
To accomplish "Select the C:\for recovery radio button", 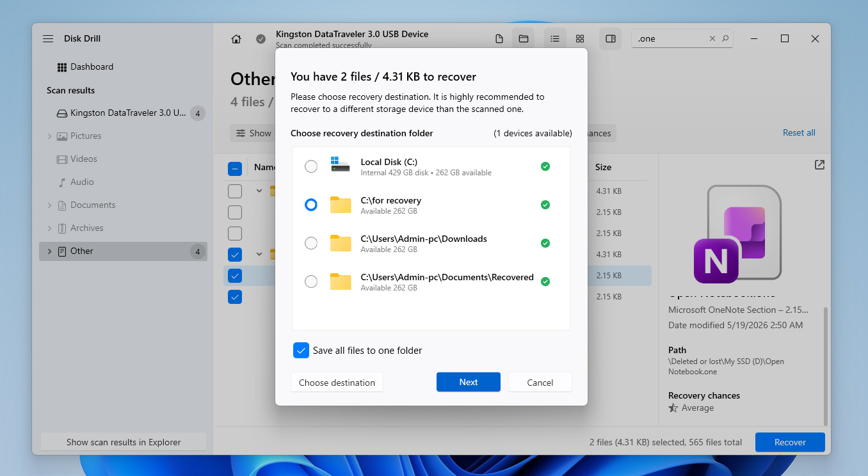I will click(311, 205).
